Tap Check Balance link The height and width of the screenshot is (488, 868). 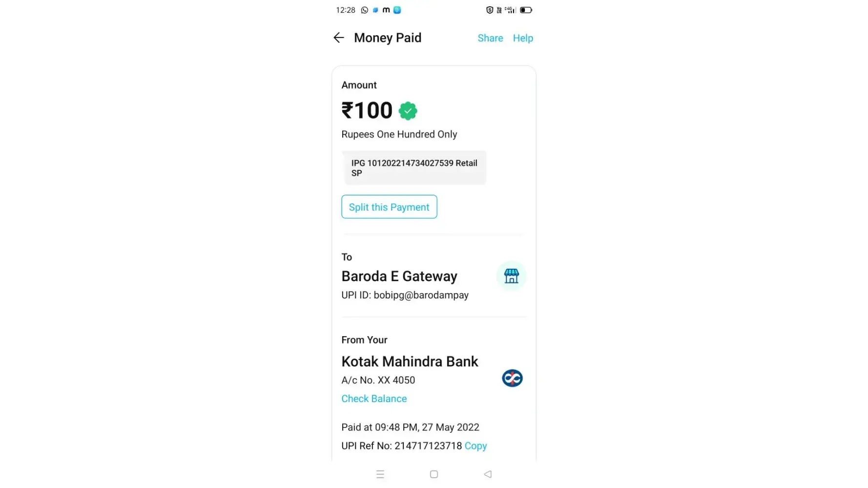click(374, 399)
